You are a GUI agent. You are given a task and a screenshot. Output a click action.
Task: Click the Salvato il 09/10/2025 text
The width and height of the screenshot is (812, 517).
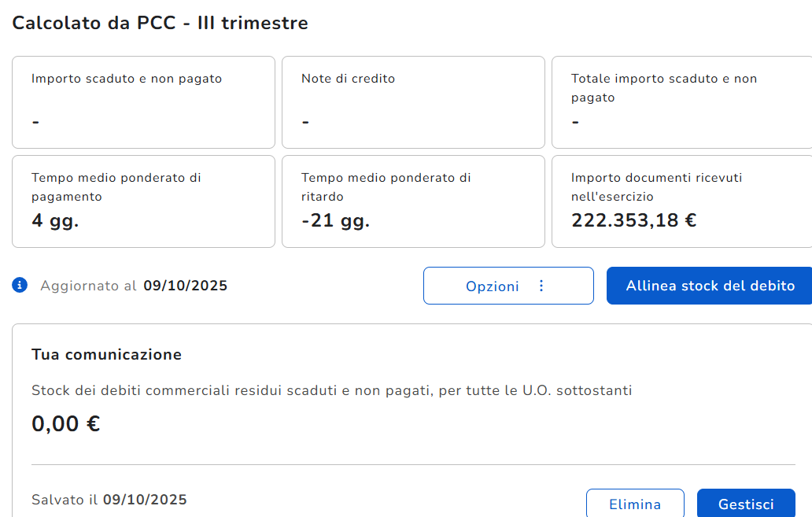pos(109,500)
